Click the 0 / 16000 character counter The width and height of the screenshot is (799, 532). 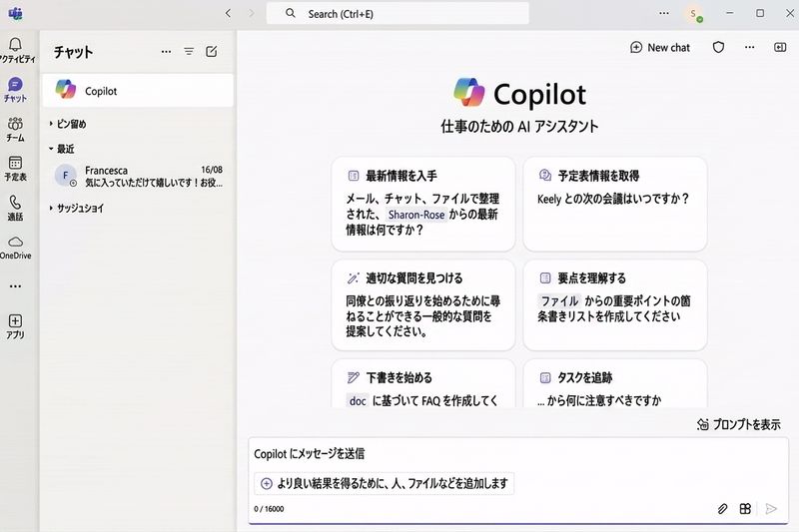(x=269, y=509)
